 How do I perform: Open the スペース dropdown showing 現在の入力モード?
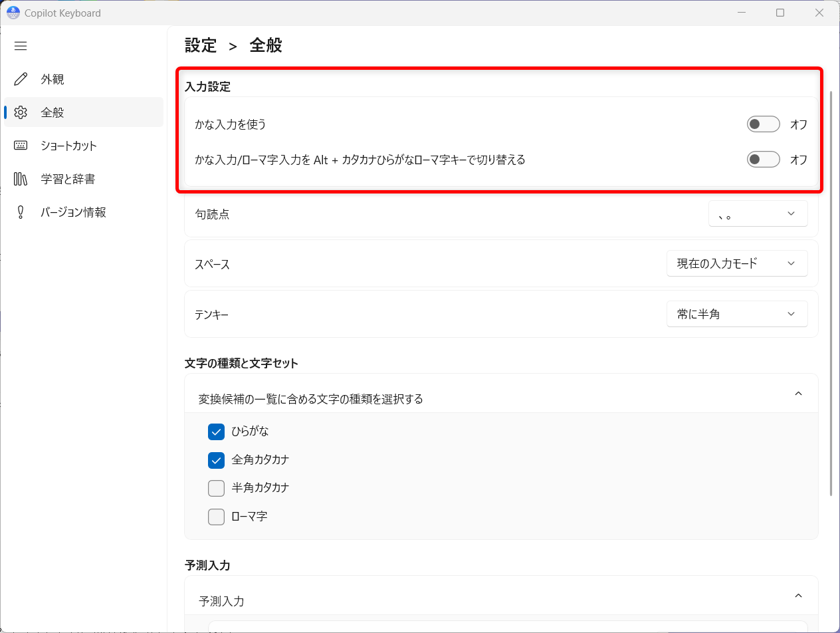tap(737, 263)
